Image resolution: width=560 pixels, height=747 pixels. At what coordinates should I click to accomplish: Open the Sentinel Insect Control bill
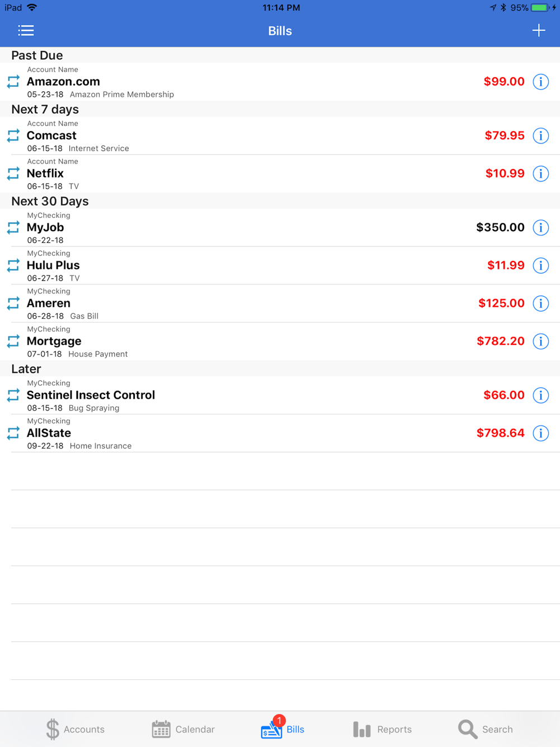pyautogui.click(x=280, y=396)
